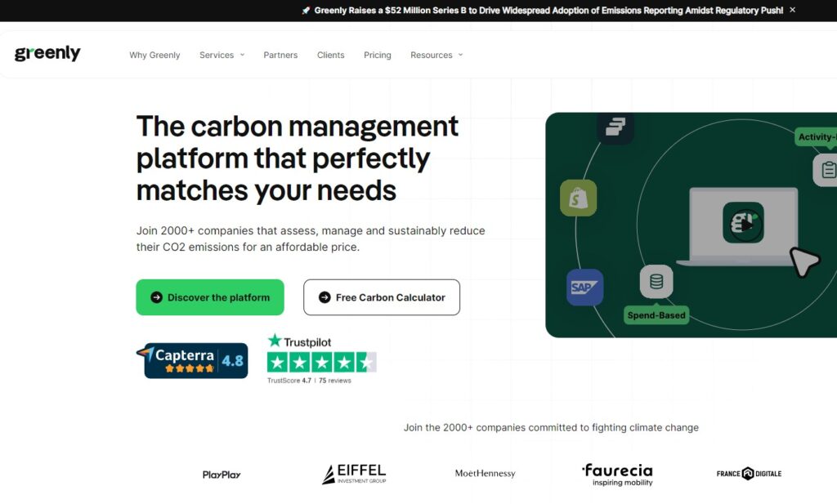Click the Eiffel Investment Group logo

coord(354,474)
